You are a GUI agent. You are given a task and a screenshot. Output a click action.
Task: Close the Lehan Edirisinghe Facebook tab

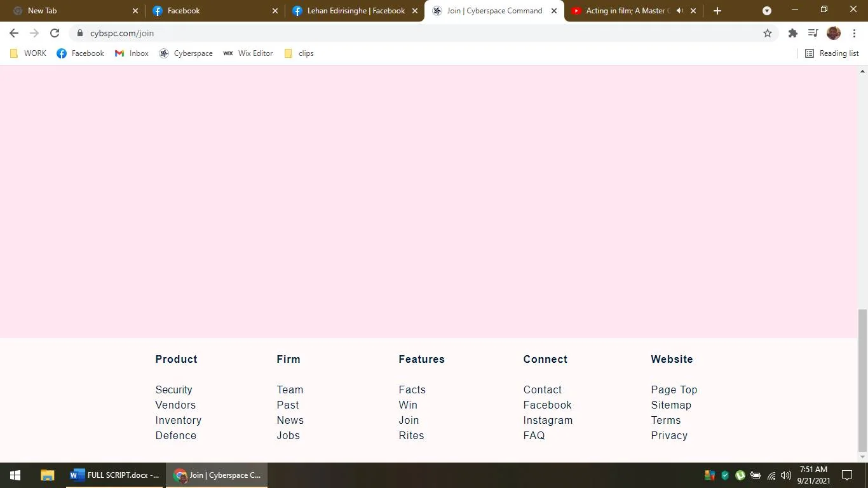pos(414,11)
